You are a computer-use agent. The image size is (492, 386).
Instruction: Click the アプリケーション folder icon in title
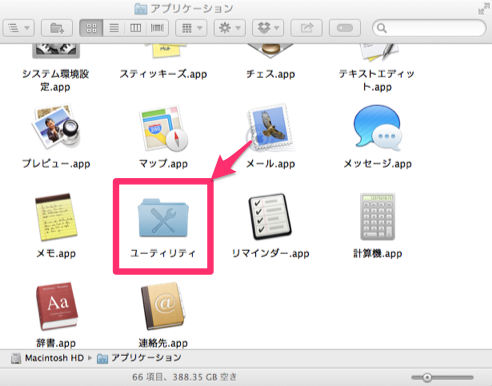click(x=141, y=9)
